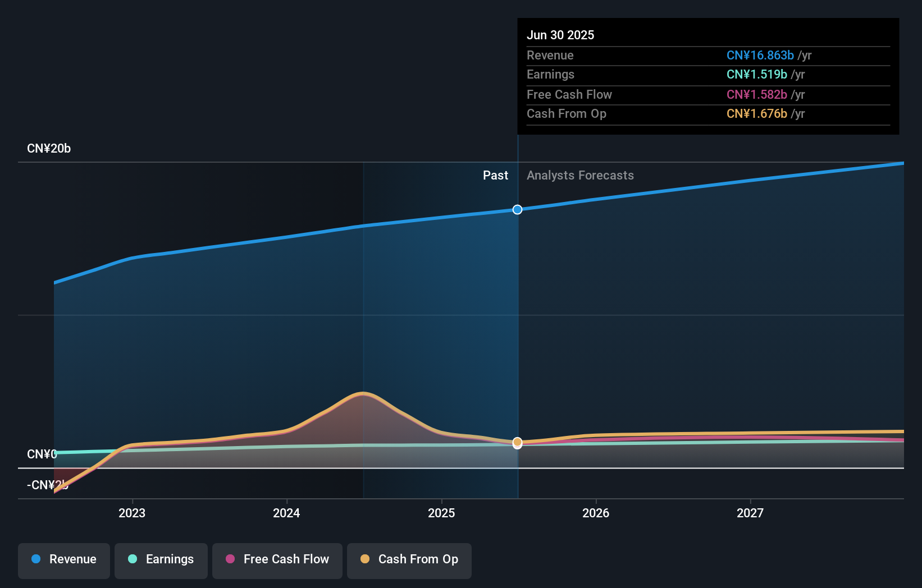The width and height of the screenshot is (922, 588).
Task: Toggle Cash From Op off
Action: click(x=409, y=560)
